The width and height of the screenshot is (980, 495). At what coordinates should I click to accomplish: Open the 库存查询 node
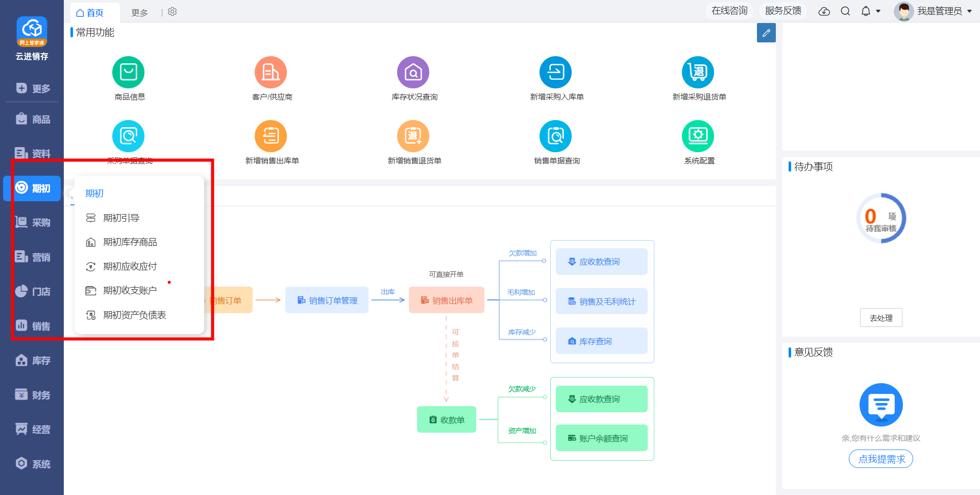click(x=602, y=341)
